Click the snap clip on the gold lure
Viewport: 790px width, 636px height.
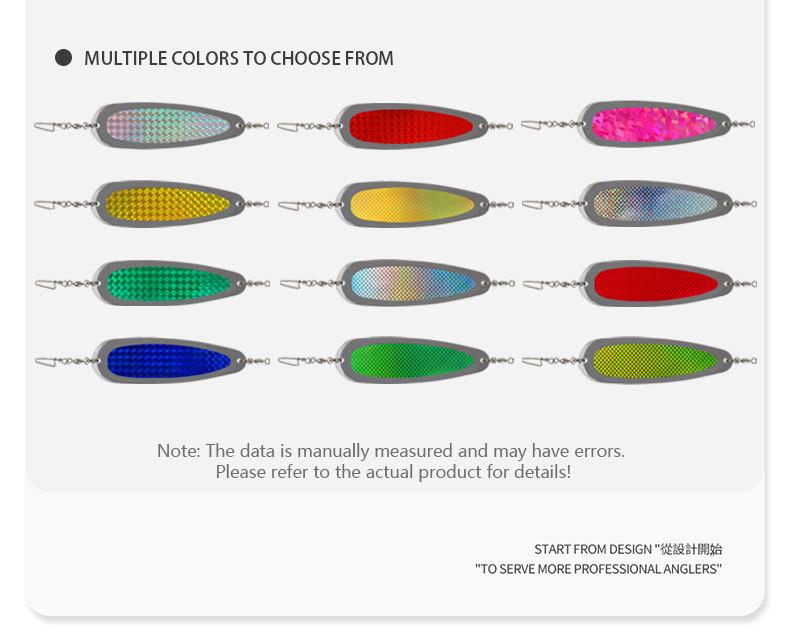(289, 205)
